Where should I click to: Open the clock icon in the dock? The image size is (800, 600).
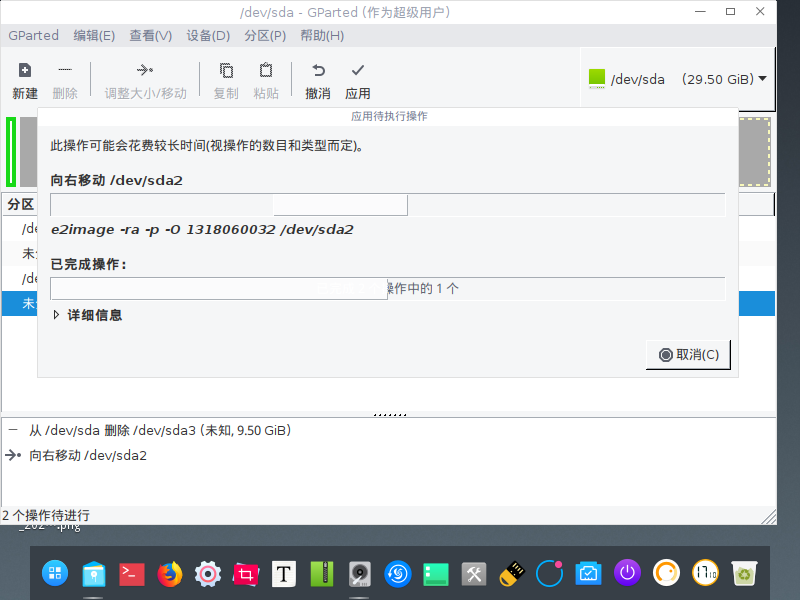[x=705, y=572]
